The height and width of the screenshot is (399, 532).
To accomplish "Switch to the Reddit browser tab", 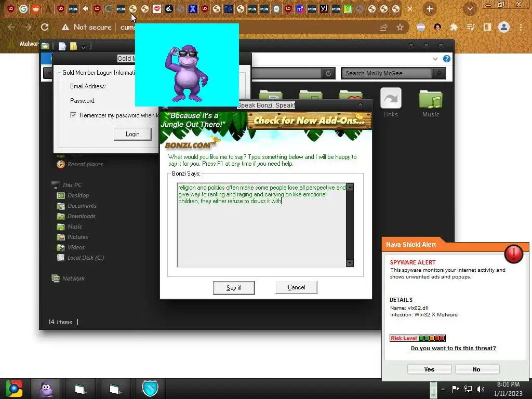I will 36,9.
